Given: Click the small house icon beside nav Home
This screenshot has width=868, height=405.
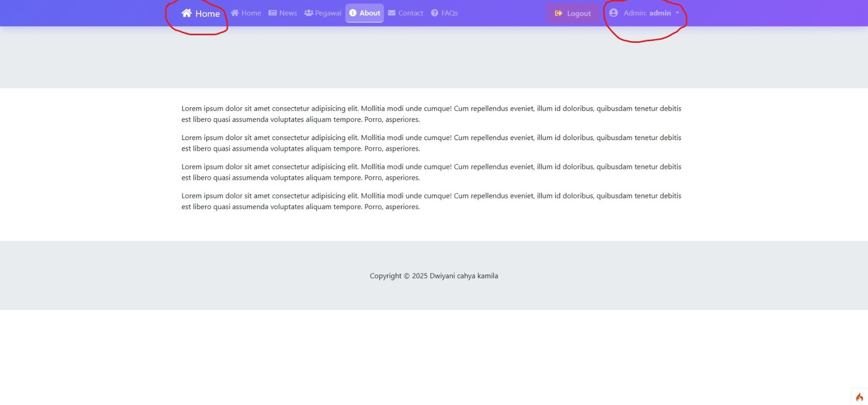Looking at the screenshot, I should [x=235, y=13].
